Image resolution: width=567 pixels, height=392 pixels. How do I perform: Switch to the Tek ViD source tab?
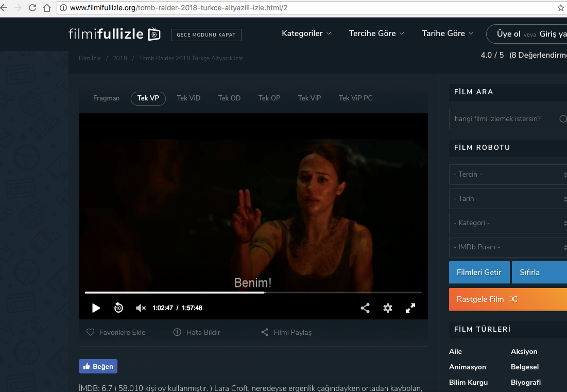[188, 98]
